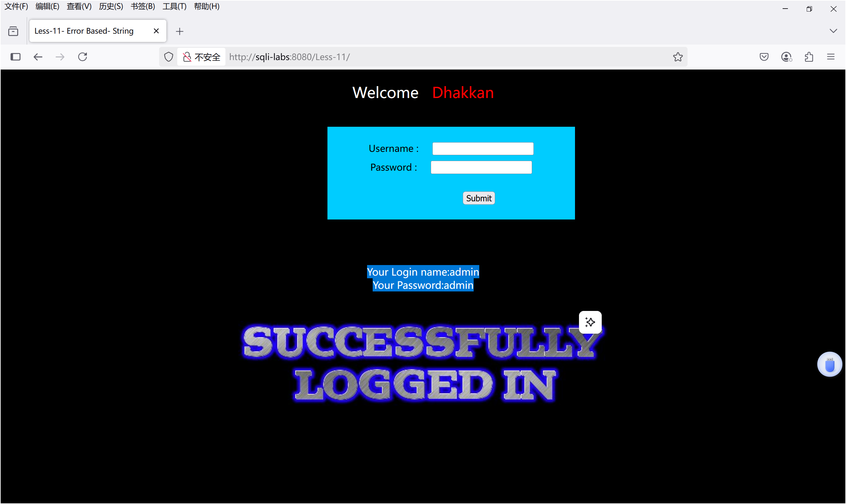Open the Firefox account icon
Image resolution: width=846 pixels, height=504 pixels.
pyautogui.click(x=786, y=57)
